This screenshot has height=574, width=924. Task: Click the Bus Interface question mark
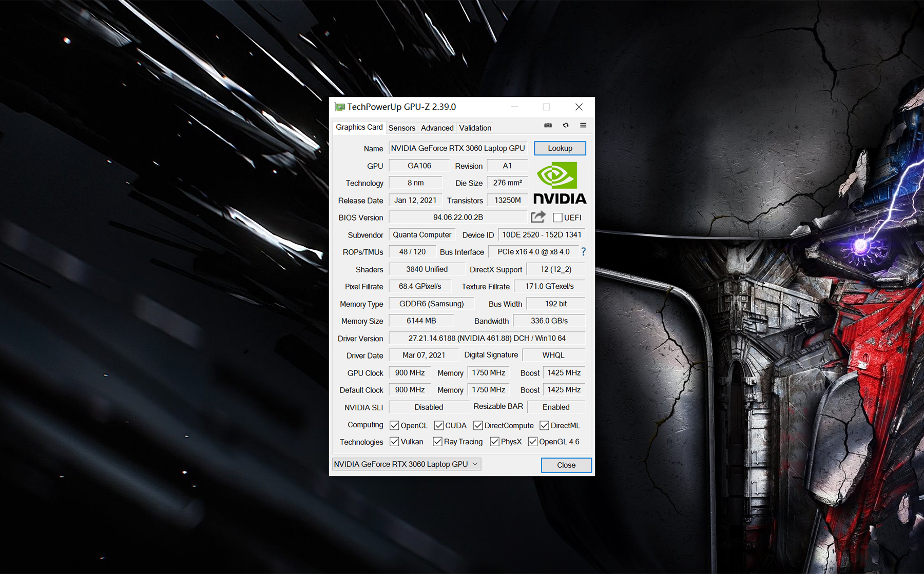(583, 252)
